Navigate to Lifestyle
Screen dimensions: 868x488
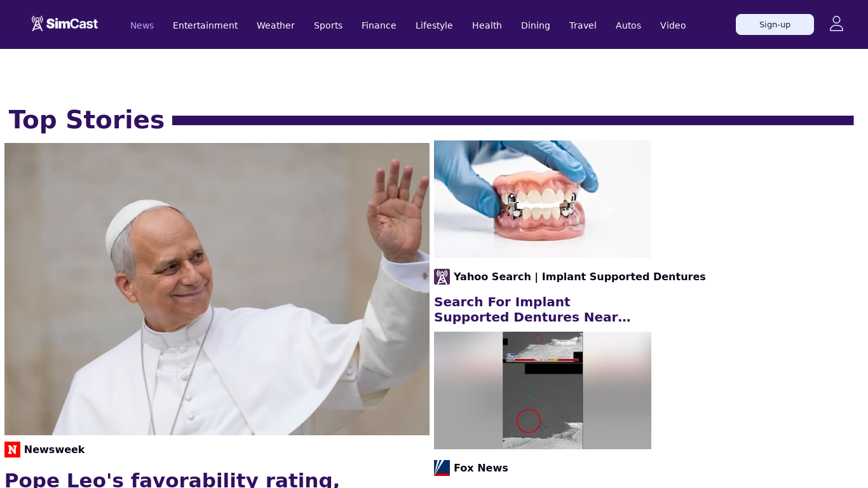coord(434,25)
